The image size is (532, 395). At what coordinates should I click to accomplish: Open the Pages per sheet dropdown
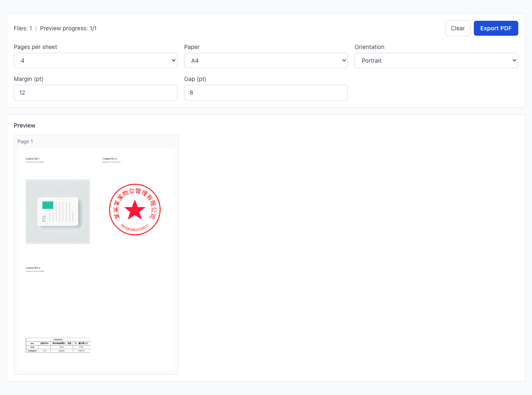pos(95,61)
